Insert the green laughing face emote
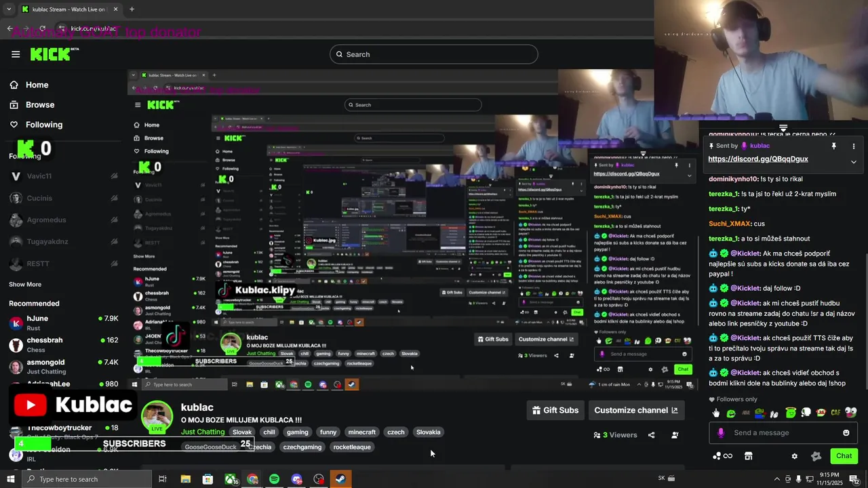The image size is (868, 488). [x=731, y=413]
